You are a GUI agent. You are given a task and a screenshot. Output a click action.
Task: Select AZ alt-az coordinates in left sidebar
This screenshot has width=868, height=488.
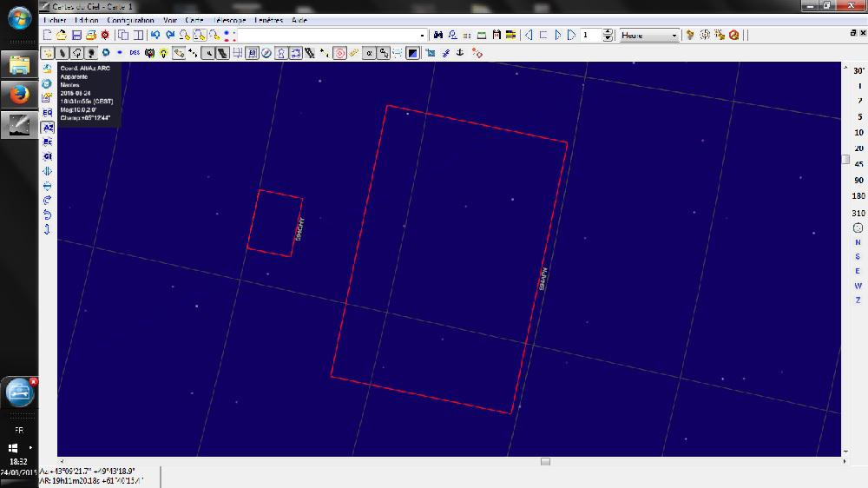48,128
